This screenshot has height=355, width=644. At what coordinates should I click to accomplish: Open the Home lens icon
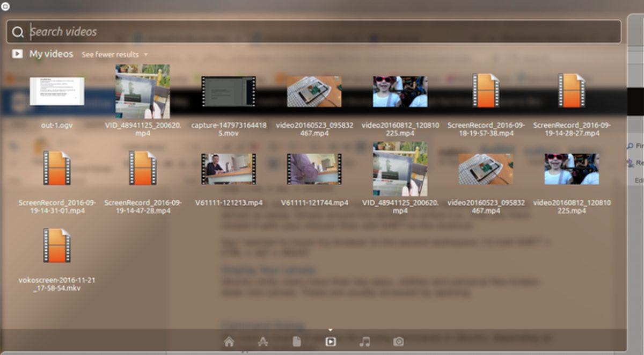click(x=229, y=342)
